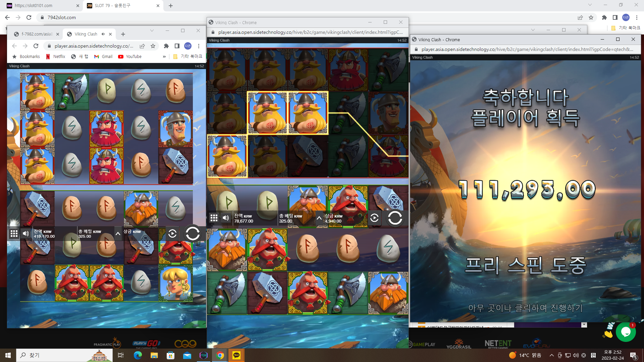
Task: Expand total bet selector in middle game window
Action: tap(319, 218)
